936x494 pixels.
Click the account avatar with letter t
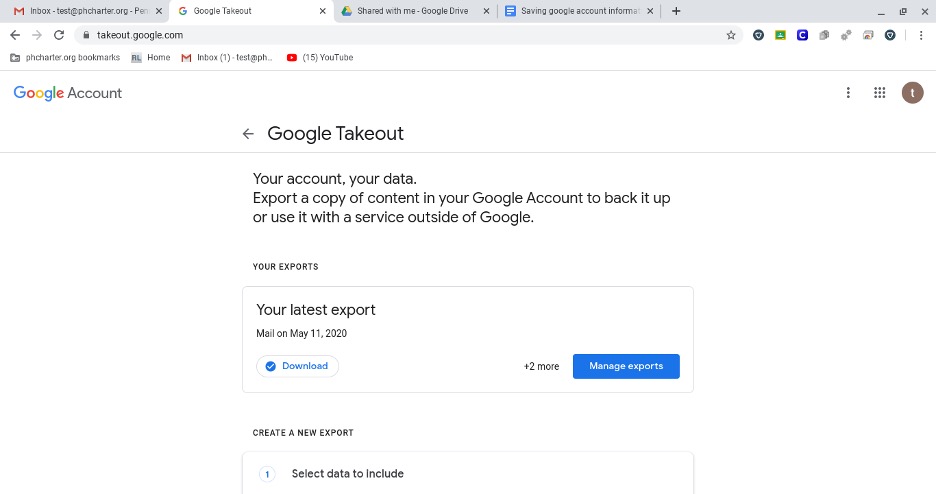click(x=912, y=92)
